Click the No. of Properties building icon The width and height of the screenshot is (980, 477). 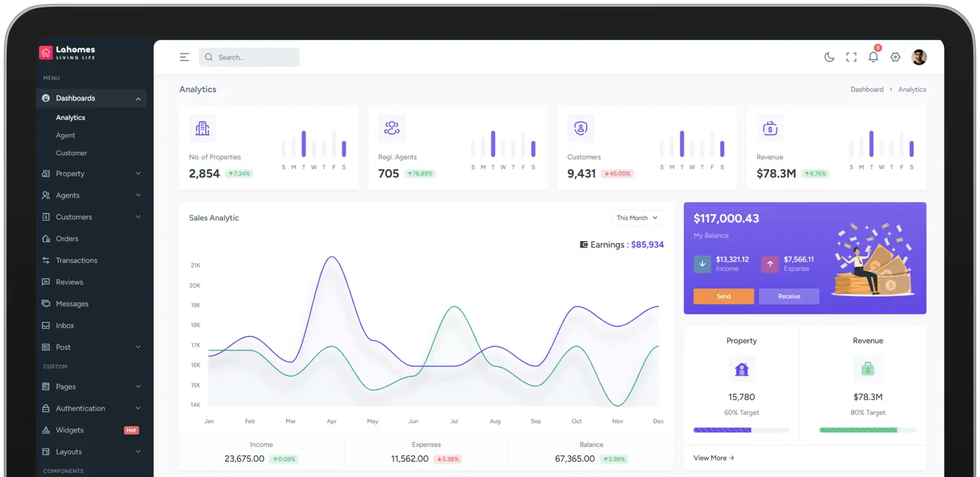[203, 128]
